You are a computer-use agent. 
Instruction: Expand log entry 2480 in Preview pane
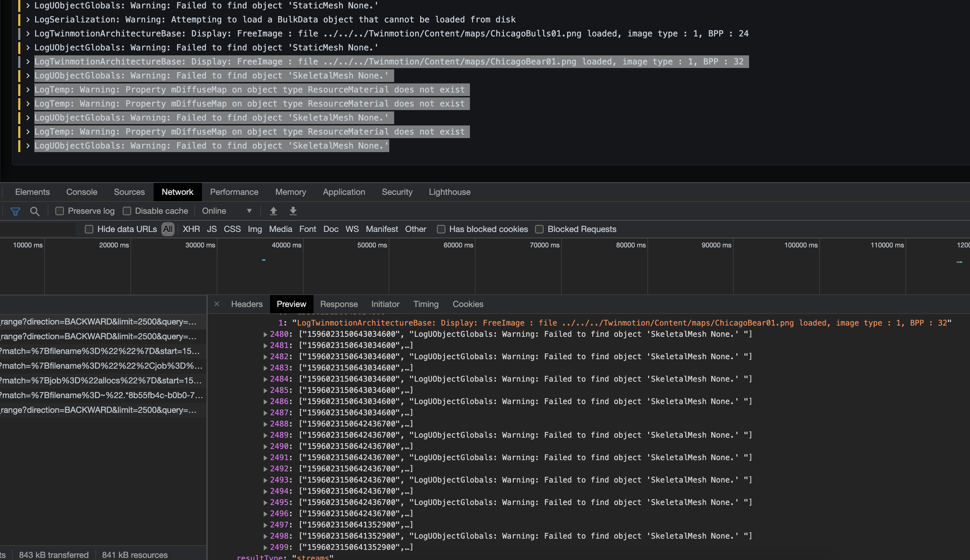click(265, 334)
